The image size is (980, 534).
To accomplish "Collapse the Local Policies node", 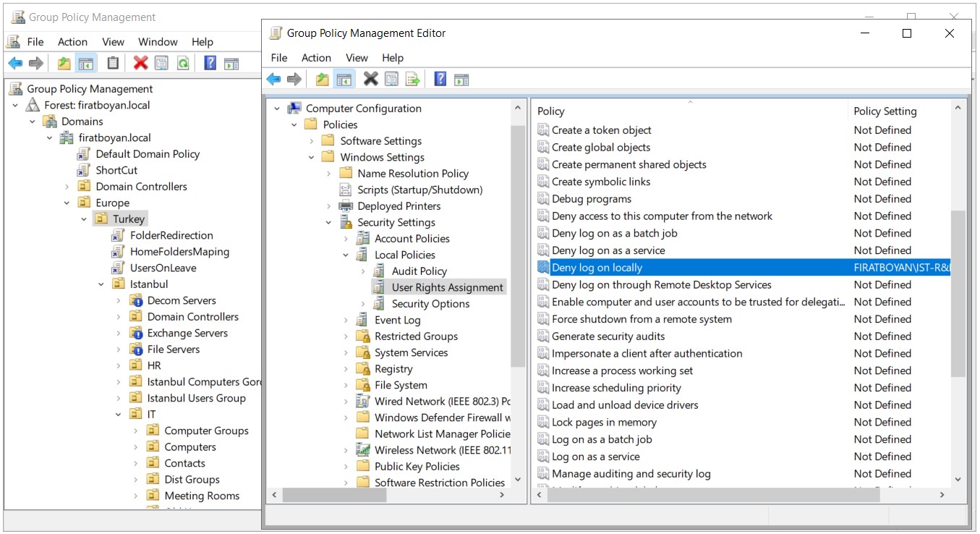I will click(x=346, y=255).
